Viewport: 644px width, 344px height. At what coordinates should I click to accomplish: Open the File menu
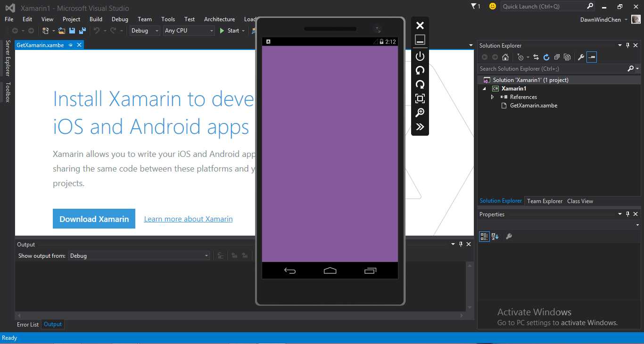click(9, 19)
